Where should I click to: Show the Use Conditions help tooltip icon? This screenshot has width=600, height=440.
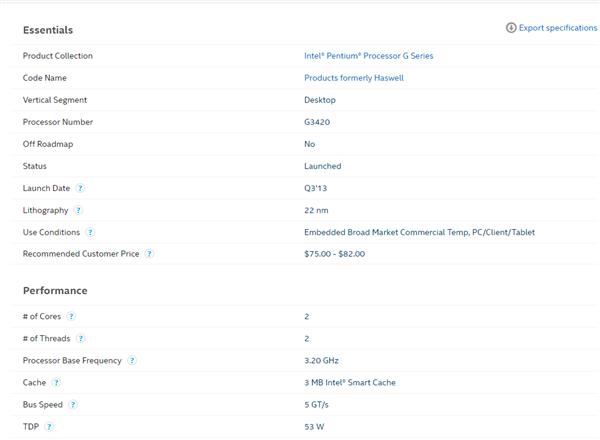91,232
